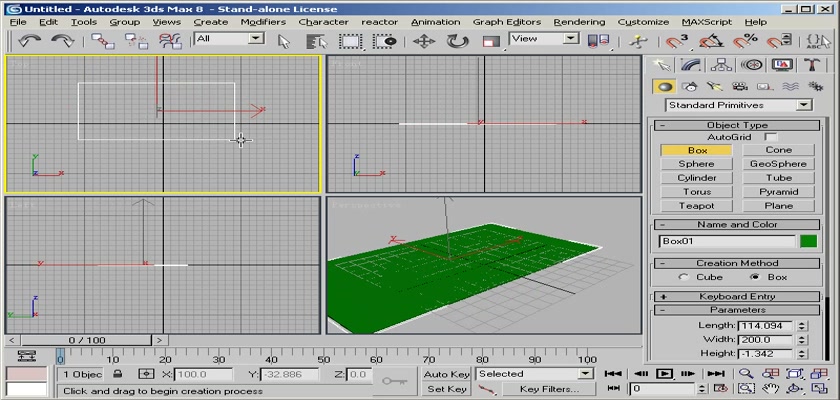Switch to the Modify panel tab
The width and height of the screenshot is (840, 400).
692,65
